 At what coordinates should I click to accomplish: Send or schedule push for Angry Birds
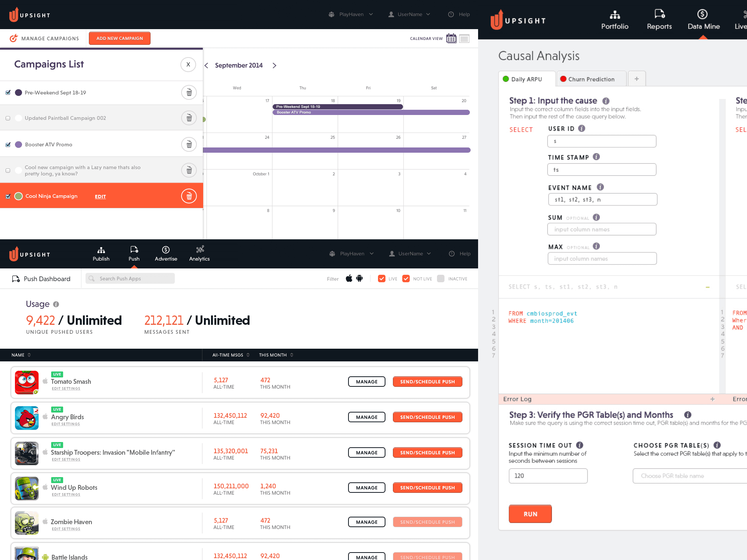click(427, 417)
